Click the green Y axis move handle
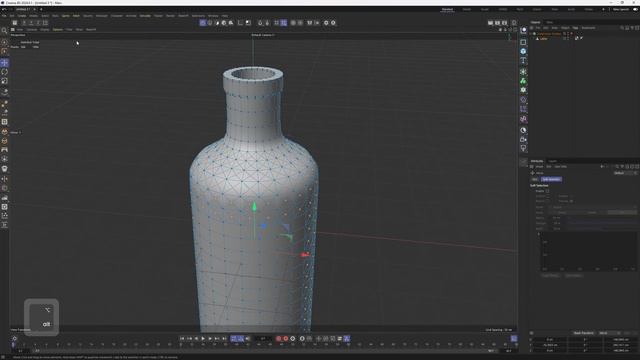This screenshot has width=640, height=360. [254, 207]
